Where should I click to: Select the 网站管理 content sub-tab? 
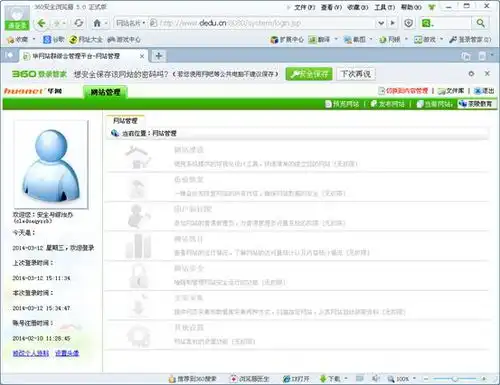[125, 121]
